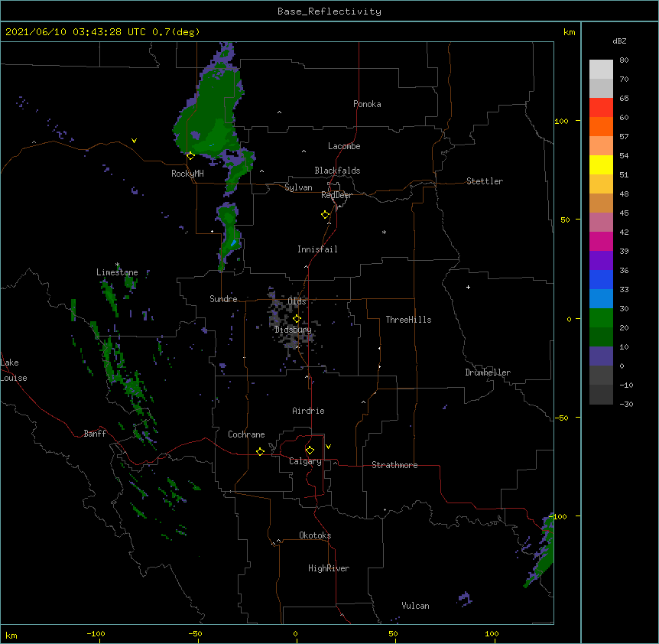This screenshot has height=644, width=659.
Task: Click the Banff town label
Action: point(95,434)
